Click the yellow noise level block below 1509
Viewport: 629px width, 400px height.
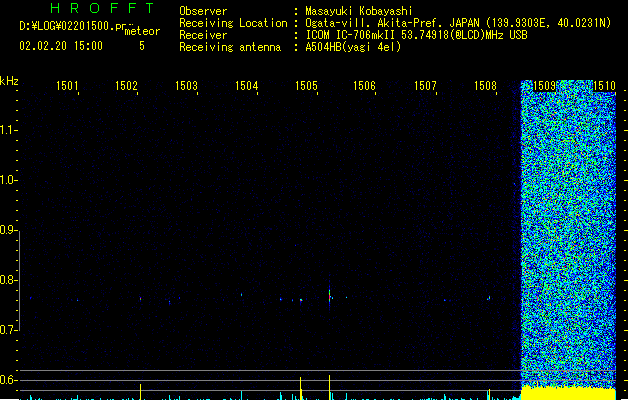568,392
